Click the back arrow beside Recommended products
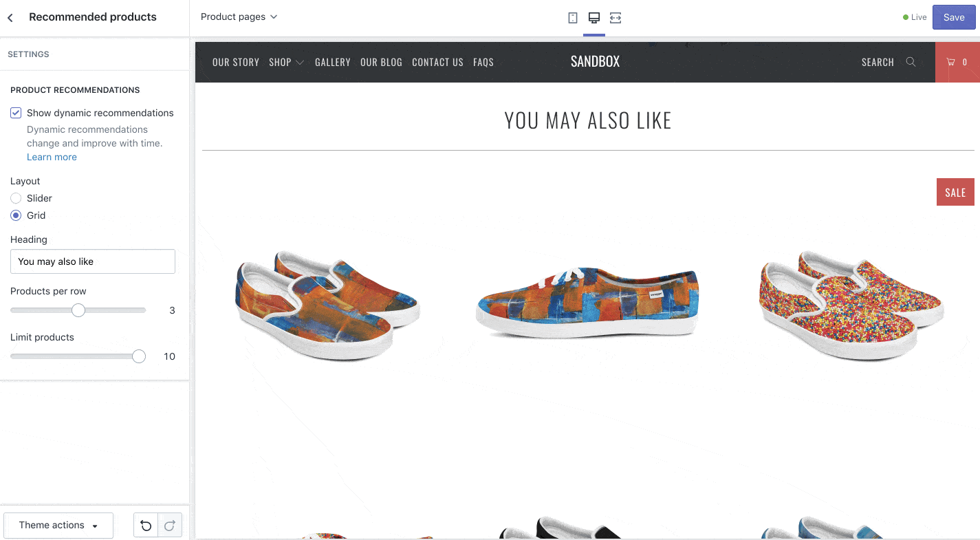 (x=10, y=17)
